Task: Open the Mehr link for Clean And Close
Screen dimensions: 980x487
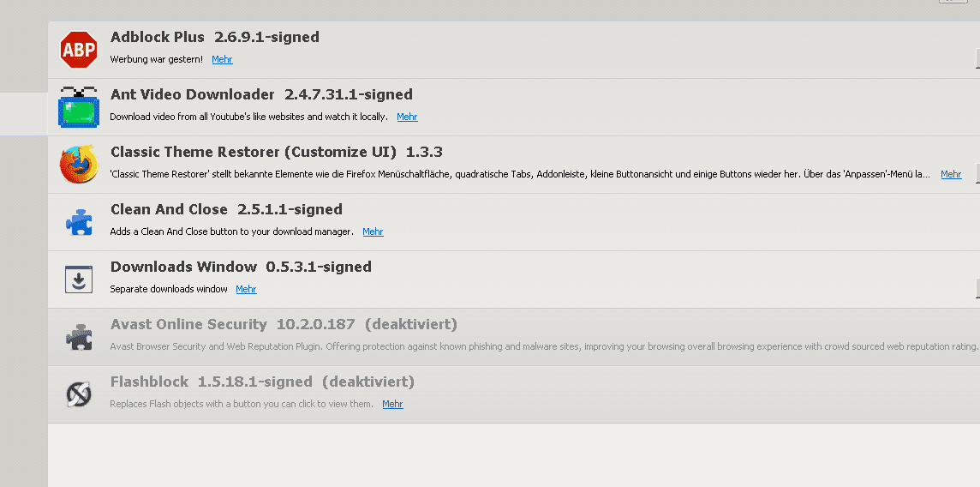Action: [373, 232]
